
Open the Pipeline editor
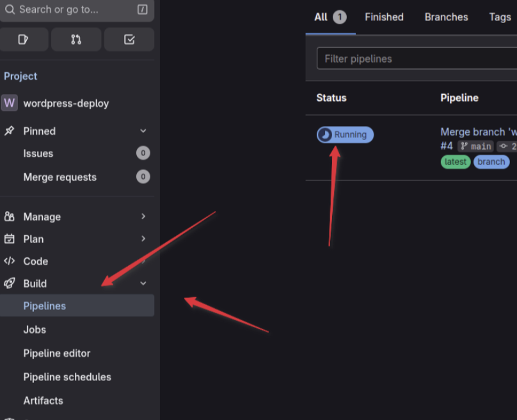point(77,353)
